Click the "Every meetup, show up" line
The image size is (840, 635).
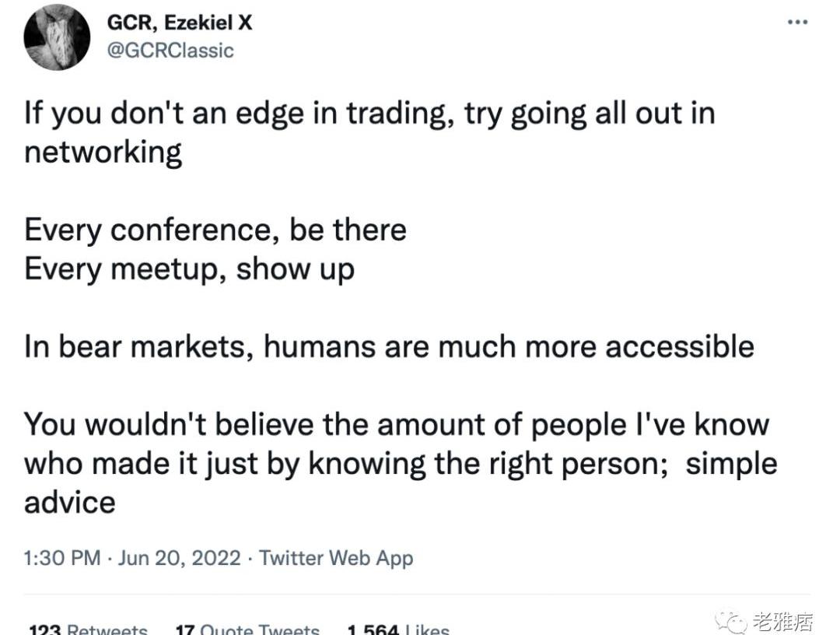click(x=189, y=269)
